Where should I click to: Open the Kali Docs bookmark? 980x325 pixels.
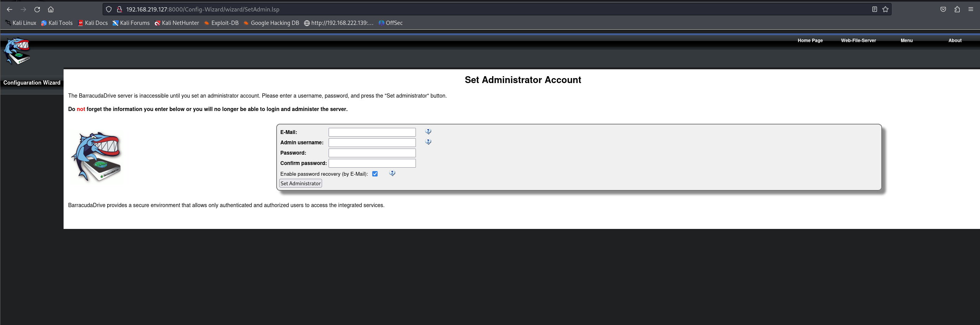tap(93, 23)
